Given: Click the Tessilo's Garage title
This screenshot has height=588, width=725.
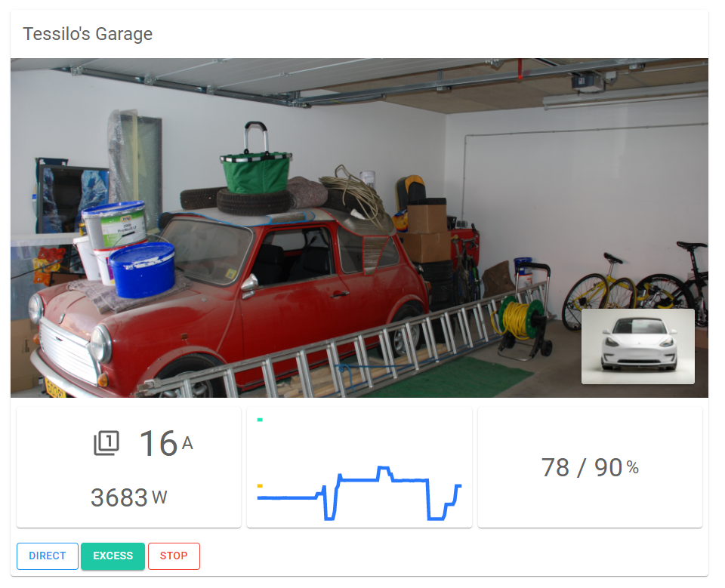Looking at the screenshot, I should click(88, 34).
